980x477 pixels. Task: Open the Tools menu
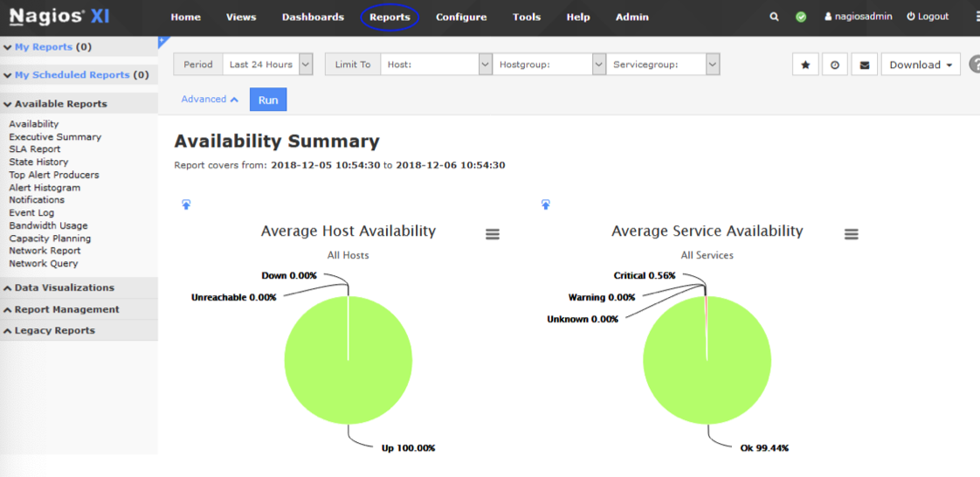[x=527, y=17]
